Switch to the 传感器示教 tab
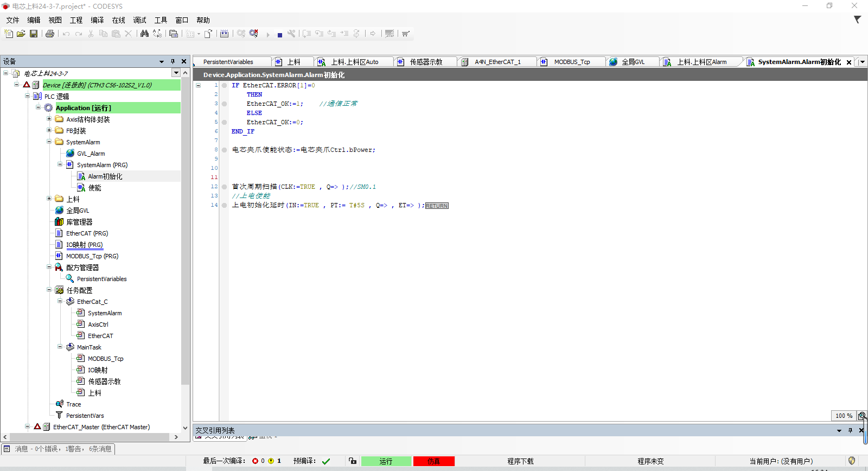The width and height of the screenshot is (868, 471). [426, 62]
